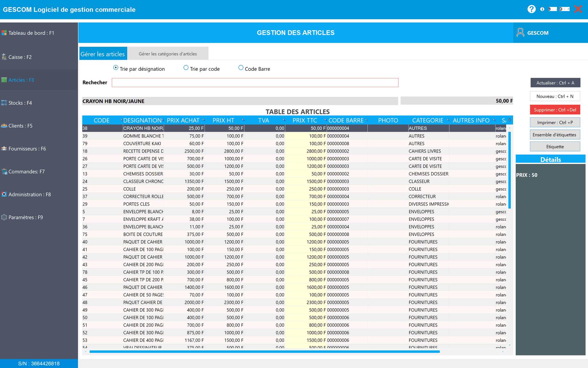Click the horizontal table scrollbar

click(x=264, y=352)
